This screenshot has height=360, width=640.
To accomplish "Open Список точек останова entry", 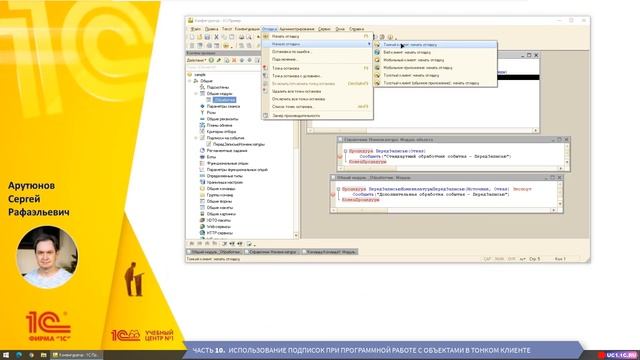I will (x=317, y=107).
